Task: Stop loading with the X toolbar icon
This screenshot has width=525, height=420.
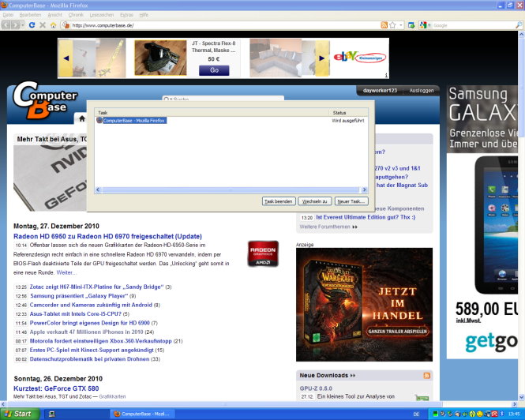Action: (x=43, y=25)
